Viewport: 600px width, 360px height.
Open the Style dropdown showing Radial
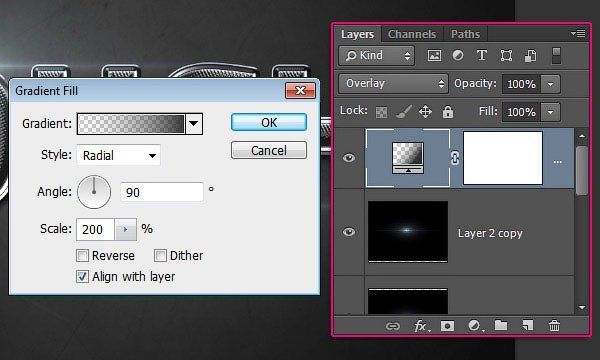pos(118,155)
